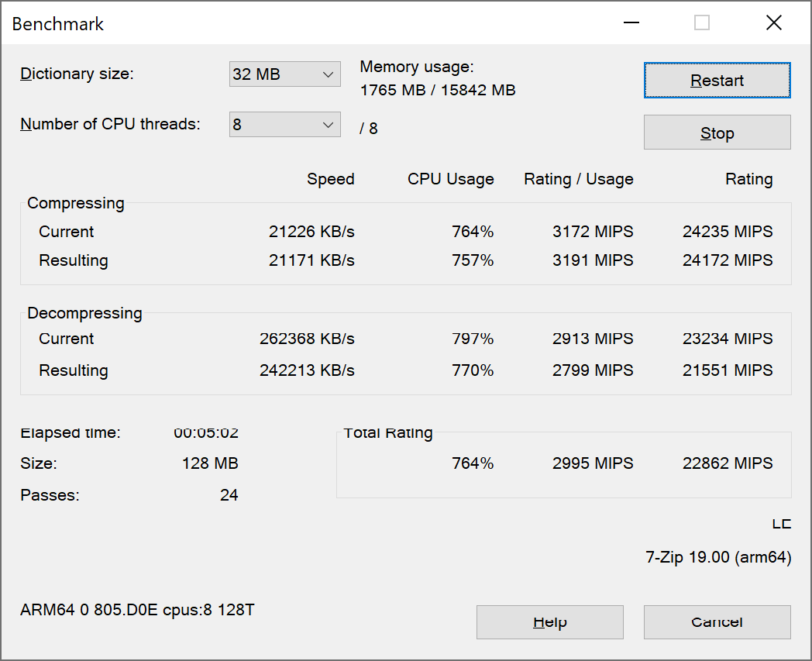This screenshot has width=812, height=661.
Task: Click compressing resulting CPU usage 757%
Action: tap(473, 260)
